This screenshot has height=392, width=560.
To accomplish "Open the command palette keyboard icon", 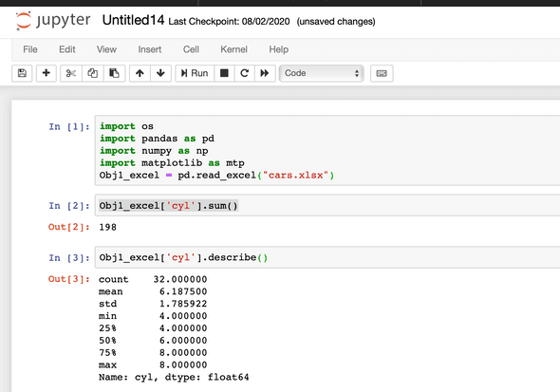I will coord(382,73).
